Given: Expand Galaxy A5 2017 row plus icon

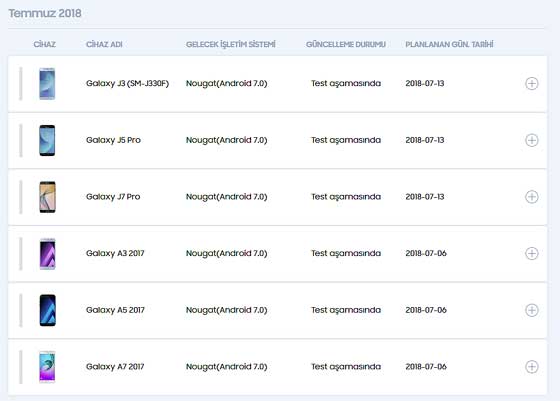Looking at the screenshot, I should (x=532, y=310).
